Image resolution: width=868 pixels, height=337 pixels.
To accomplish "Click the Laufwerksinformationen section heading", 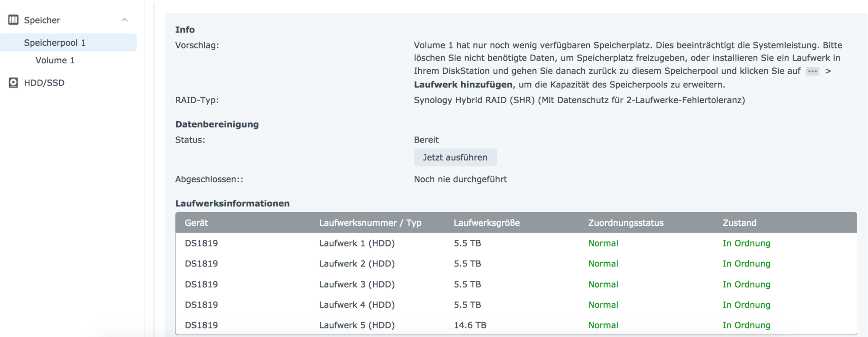I will click(x=232, y=203).
